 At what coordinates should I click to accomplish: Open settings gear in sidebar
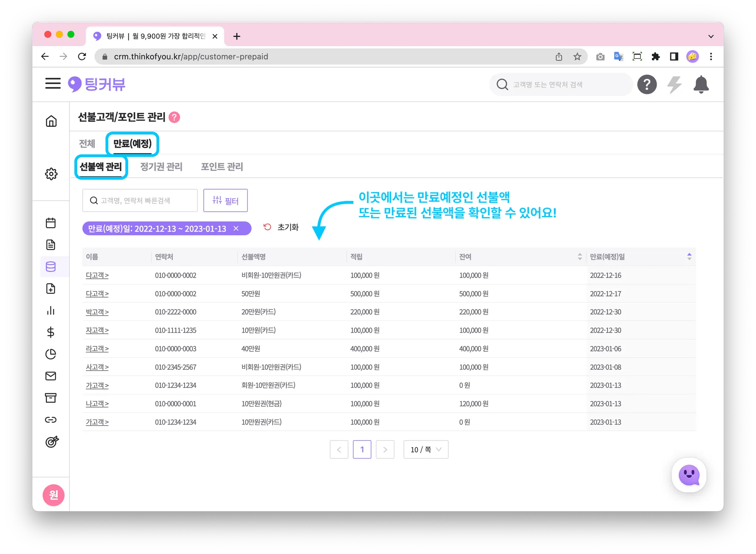click(x=51, y=174)
